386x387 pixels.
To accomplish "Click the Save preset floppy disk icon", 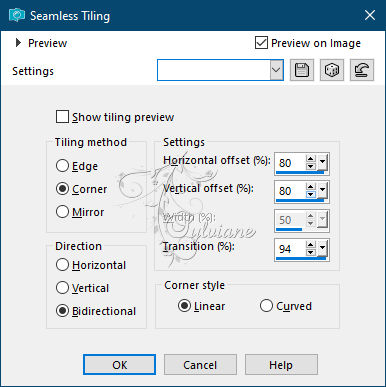I will pyautogui.click(x=302, y=70).
